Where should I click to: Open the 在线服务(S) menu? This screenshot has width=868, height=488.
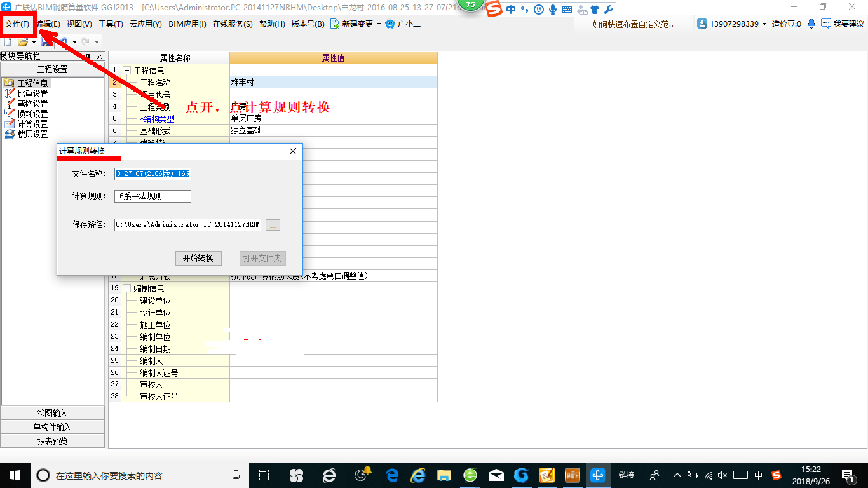(233, 24)
